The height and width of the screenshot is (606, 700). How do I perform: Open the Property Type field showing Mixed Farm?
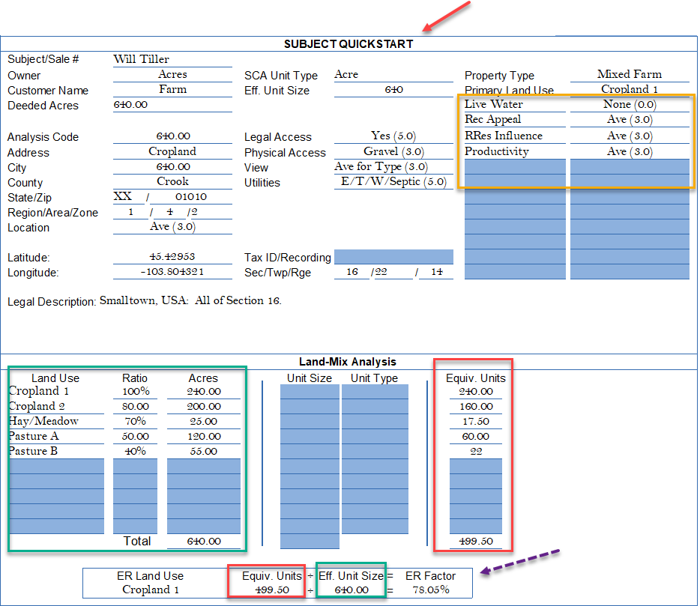click(x=629, y=74)
